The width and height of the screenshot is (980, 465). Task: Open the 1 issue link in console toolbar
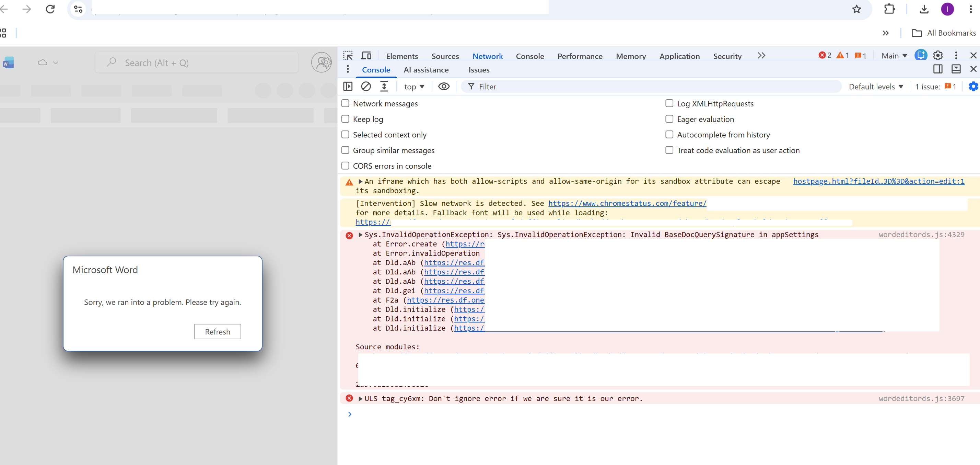click(x=935, y=87)
